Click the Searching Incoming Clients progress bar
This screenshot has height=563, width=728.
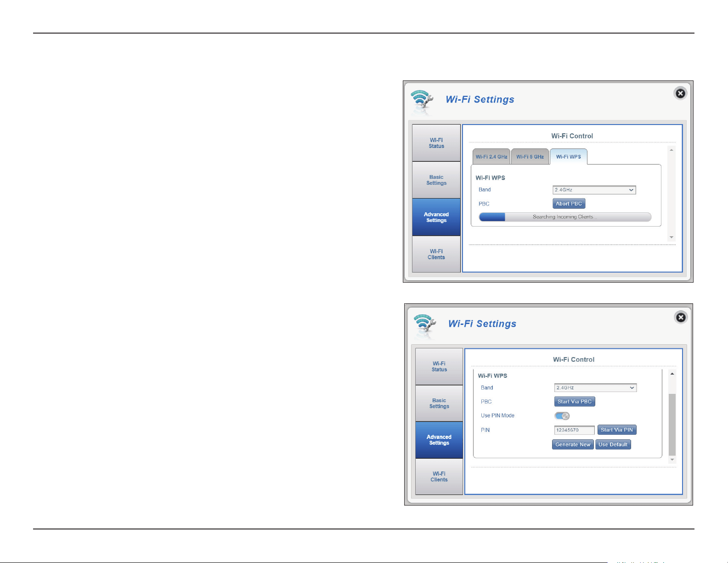pyautogui.click(x=565, y=217)
